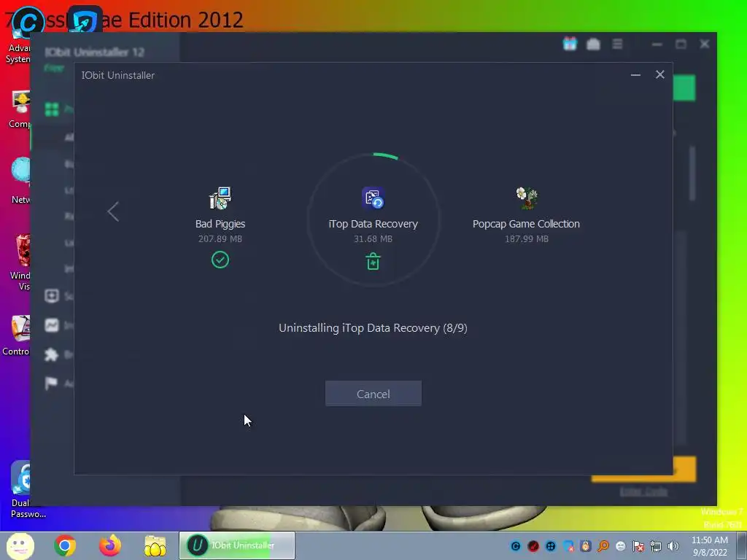Click the Bad Piggies installer icon
The height and width of the screenshot is (560, 747).
pos(220,198)
